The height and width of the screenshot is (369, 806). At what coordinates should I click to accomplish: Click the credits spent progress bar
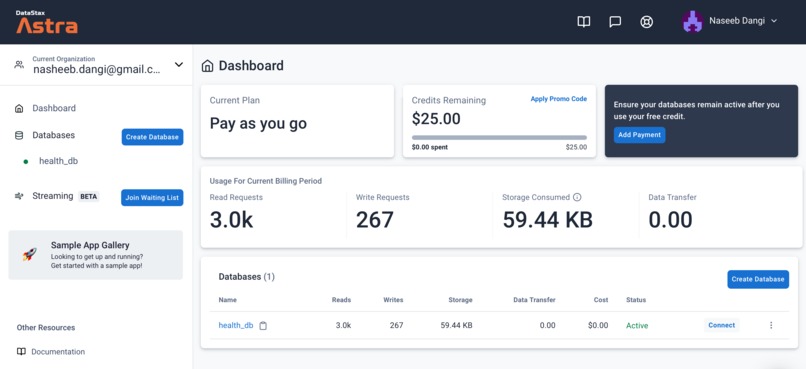(x=499, y=138)
